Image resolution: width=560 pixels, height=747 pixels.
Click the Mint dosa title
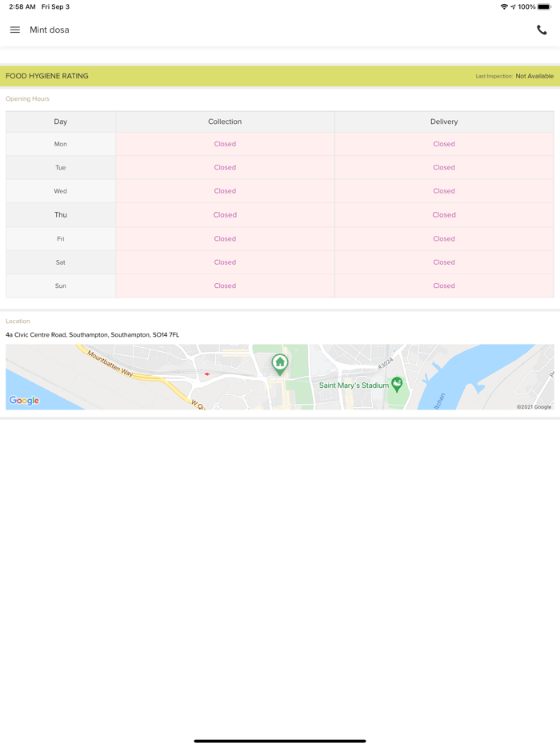(50, 30)
